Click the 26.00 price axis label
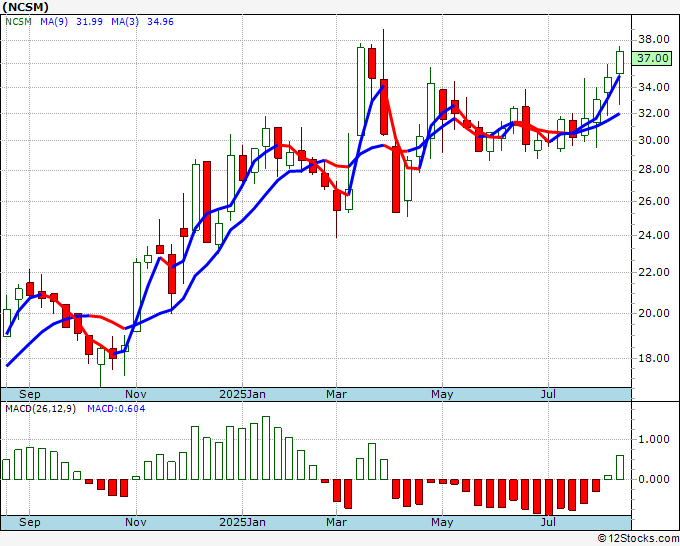 coord(654,201)
